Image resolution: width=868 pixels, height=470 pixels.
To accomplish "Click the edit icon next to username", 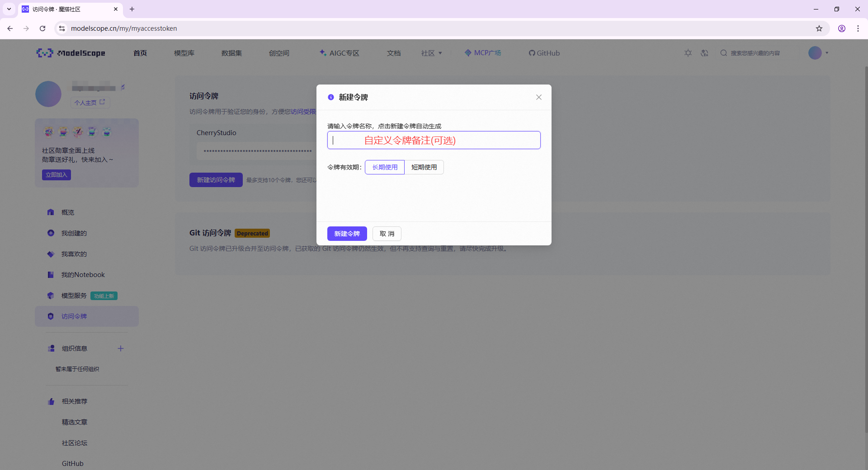I will point(123,87).
